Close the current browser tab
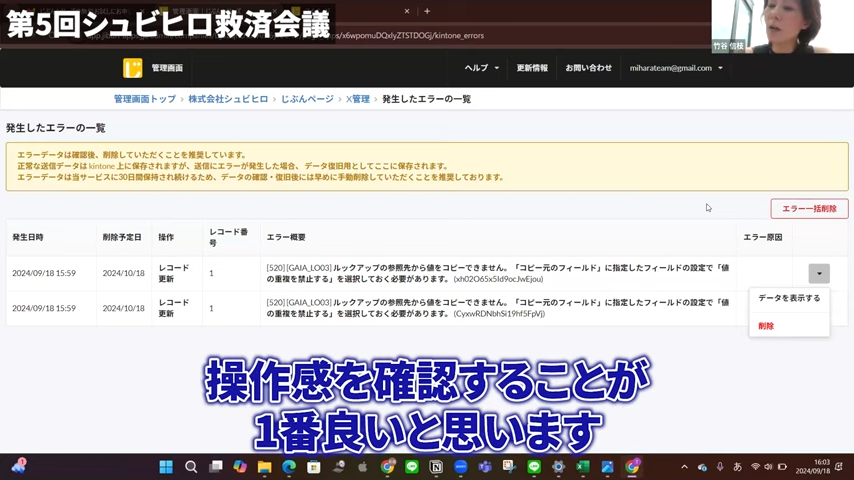Image resolution: width=854 pixels, height=480 pixels. pyautogui.click(x=407, y=11)
